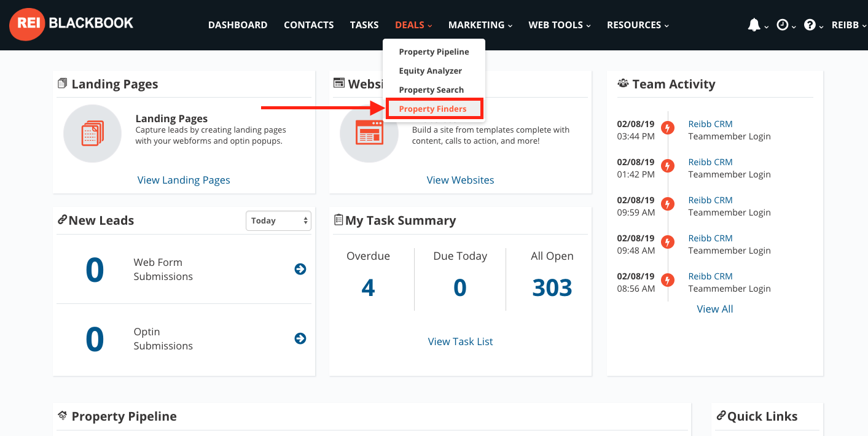The height and width of the screenshot is (436, 868).
Task: Open the clock history icon
Action: [782, 25]
